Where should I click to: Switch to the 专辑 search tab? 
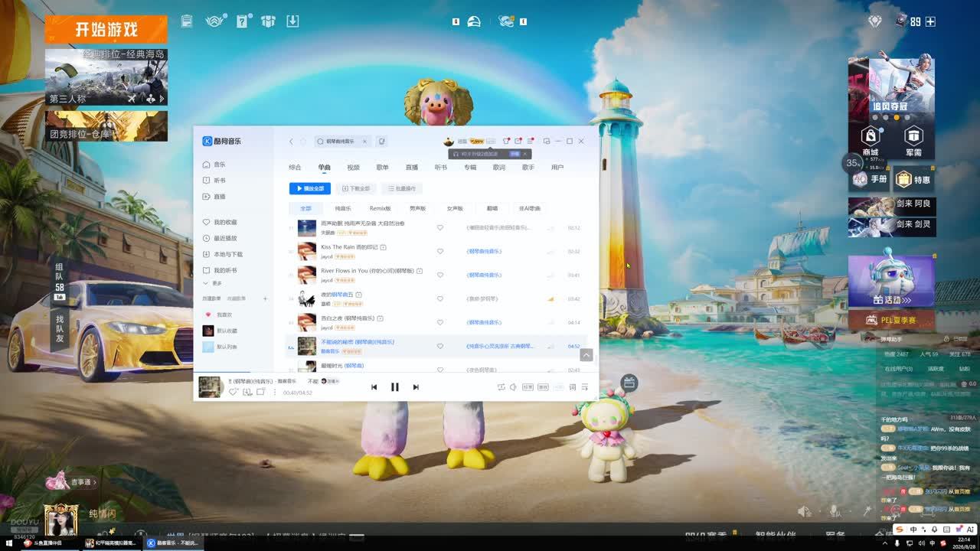[469, 167]
